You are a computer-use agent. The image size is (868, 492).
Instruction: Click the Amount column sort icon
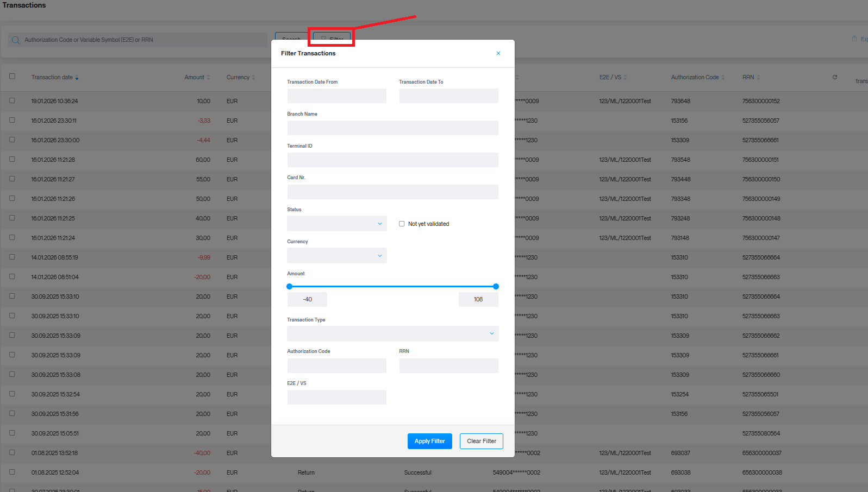tap(208, 78)
